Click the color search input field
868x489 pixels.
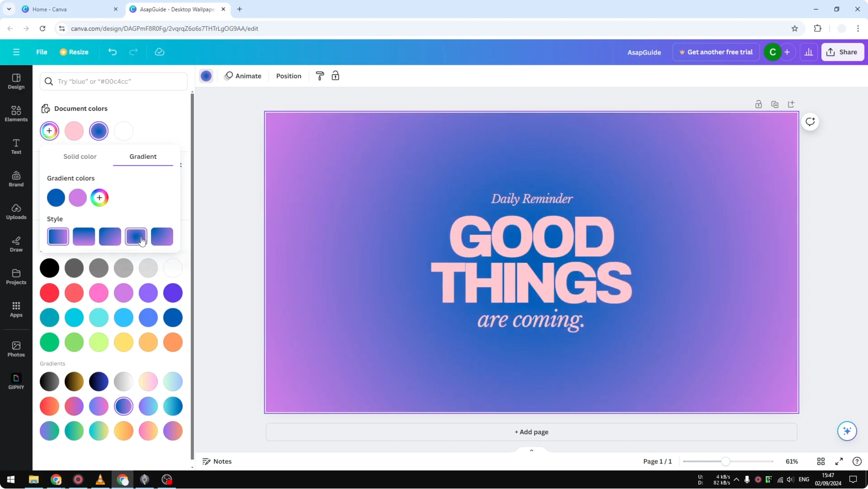click(114, 81)
